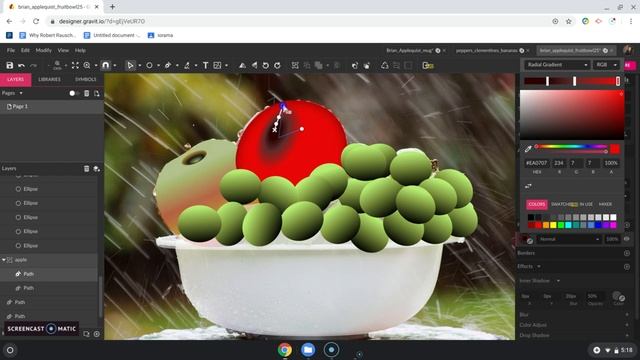Toggle the fill visibility eye icon
The height and width of the screenshot is (360, 640).
click(x=627, y=239)
